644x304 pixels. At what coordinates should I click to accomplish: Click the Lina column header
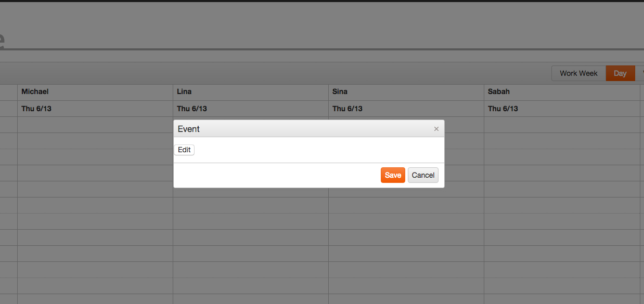184,91
